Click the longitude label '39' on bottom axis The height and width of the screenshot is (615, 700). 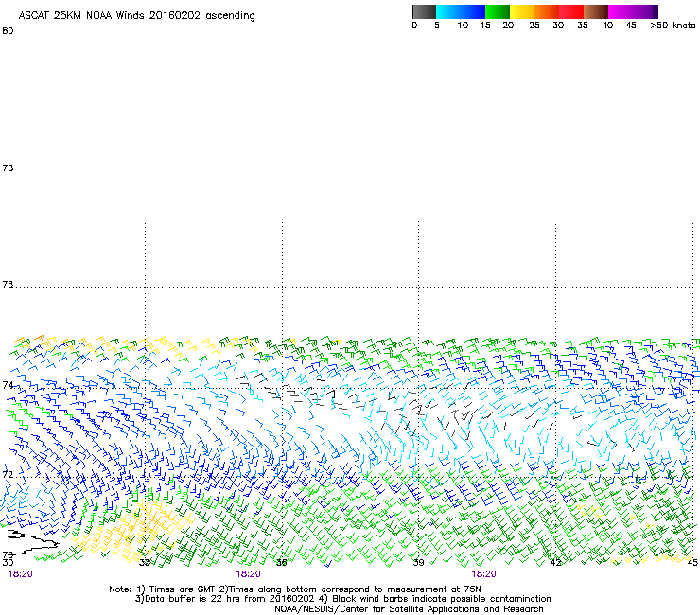418,562
